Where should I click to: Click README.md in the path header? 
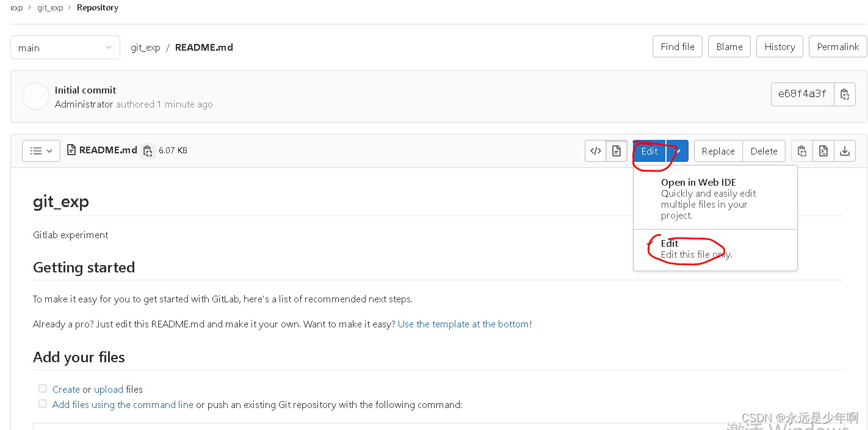point(204,47)
